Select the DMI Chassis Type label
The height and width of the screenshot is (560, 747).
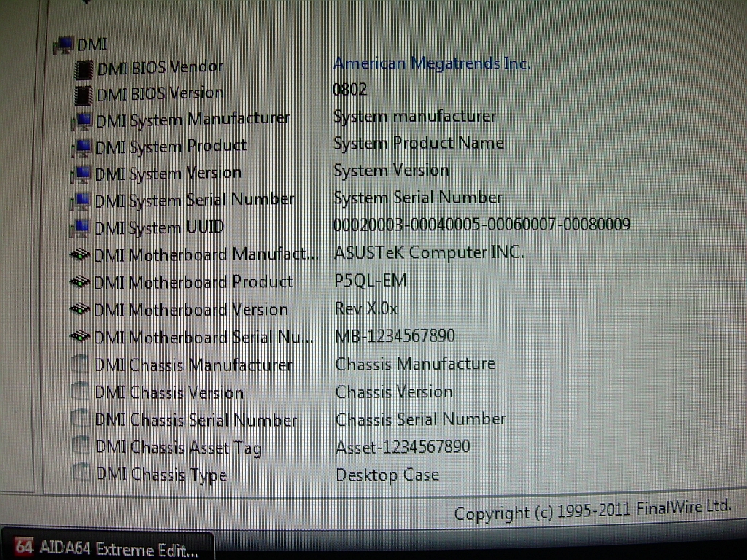[161, 475]
